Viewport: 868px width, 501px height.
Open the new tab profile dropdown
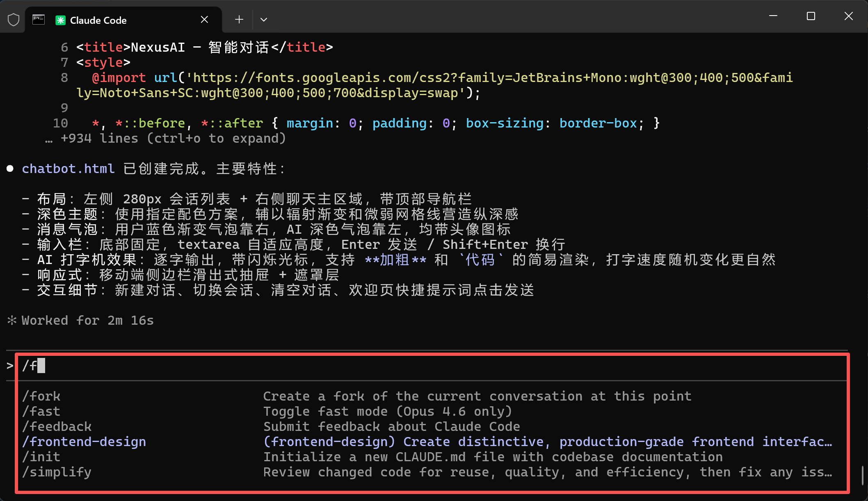(264, 19)
